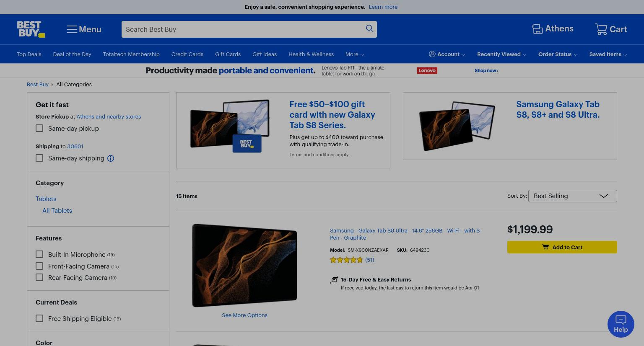The height and width of the screenshot is (346, 644).
Task: Click the 15-day returns icon
Action: point(334,280)
